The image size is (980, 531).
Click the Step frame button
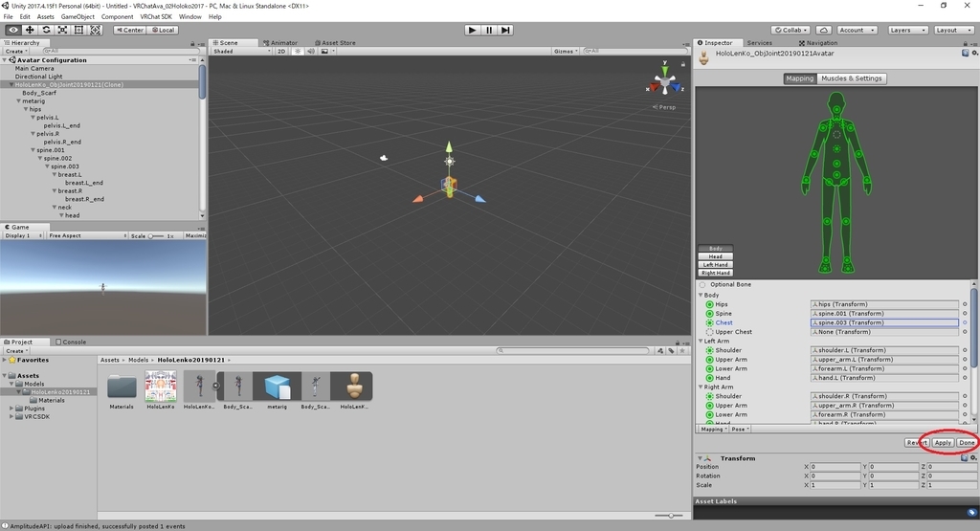pyautogui.click(x=505, y=30)
